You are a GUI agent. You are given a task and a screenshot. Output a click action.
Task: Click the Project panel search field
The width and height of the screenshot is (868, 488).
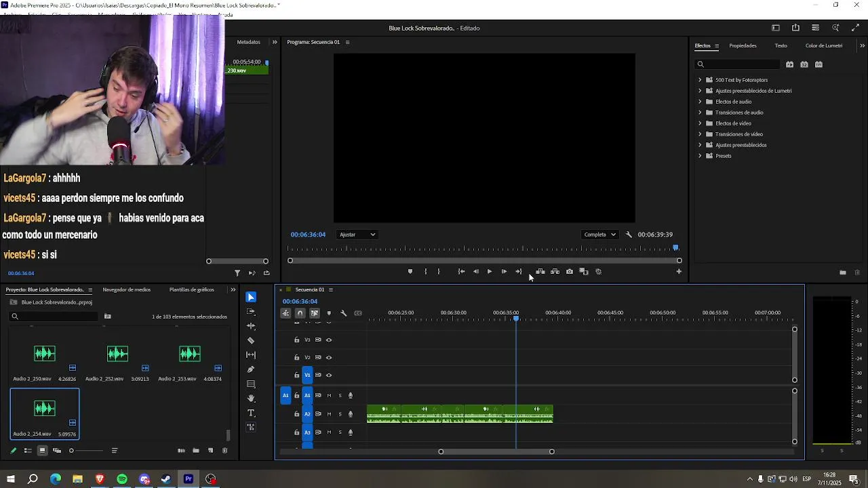(x=54, y=317)
